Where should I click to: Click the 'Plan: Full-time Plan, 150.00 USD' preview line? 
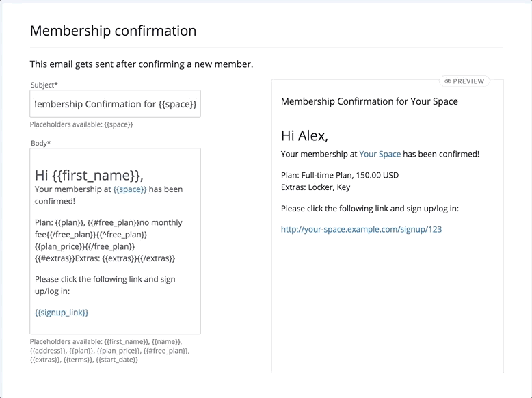pos(339,175)
